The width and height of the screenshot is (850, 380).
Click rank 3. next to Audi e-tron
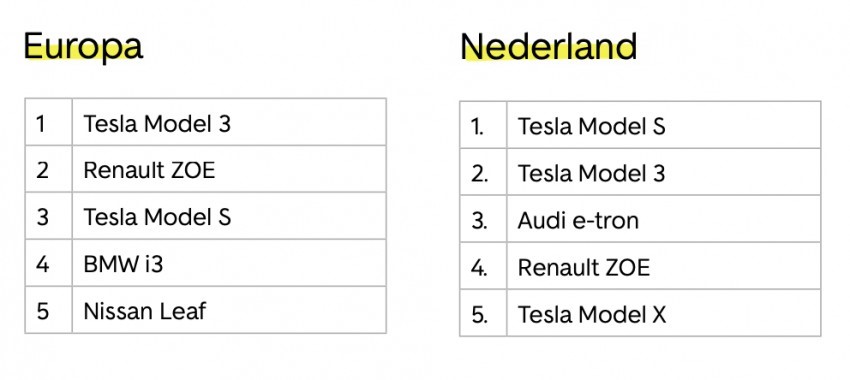[x=479, y=221]
